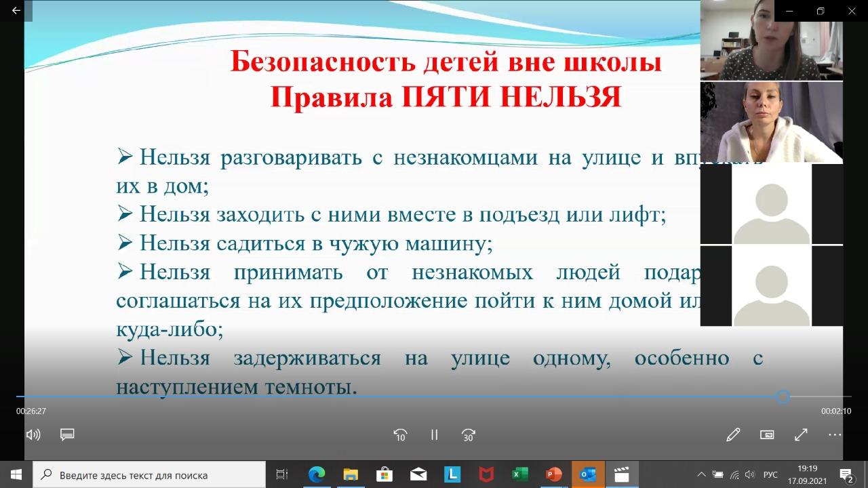Show hidden system tray icons
The image size is (868, 488).
click(x=702, y=474)
